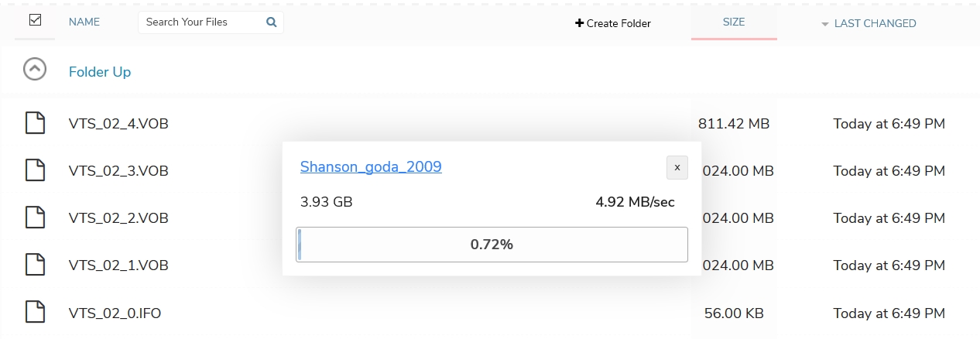Click the magnifier icon in search box
The image size is (980, 339).
click(272, 22)
